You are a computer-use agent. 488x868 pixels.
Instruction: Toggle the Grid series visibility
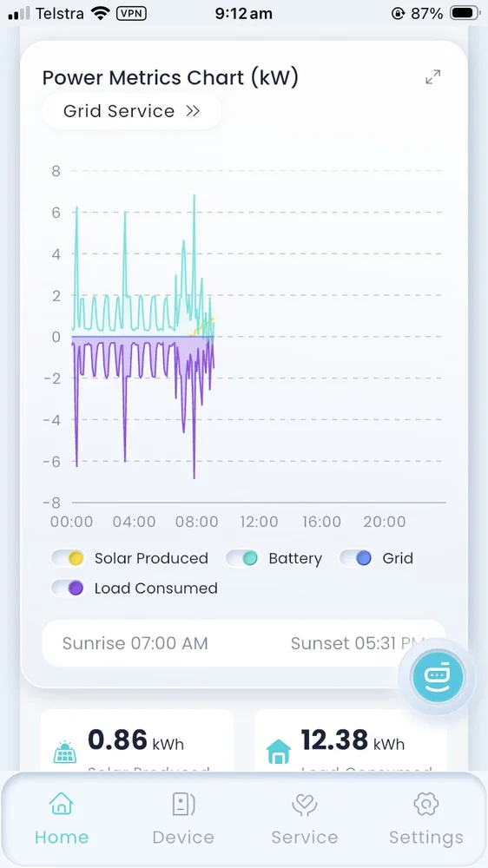(356, 558)
